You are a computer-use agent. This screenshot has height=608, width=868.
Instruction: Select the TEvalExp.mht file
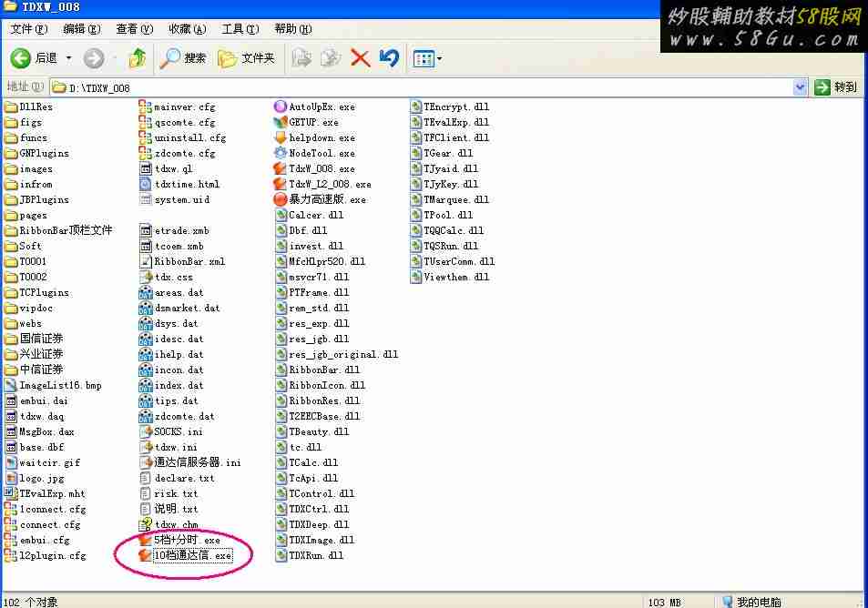click(45, 493)
